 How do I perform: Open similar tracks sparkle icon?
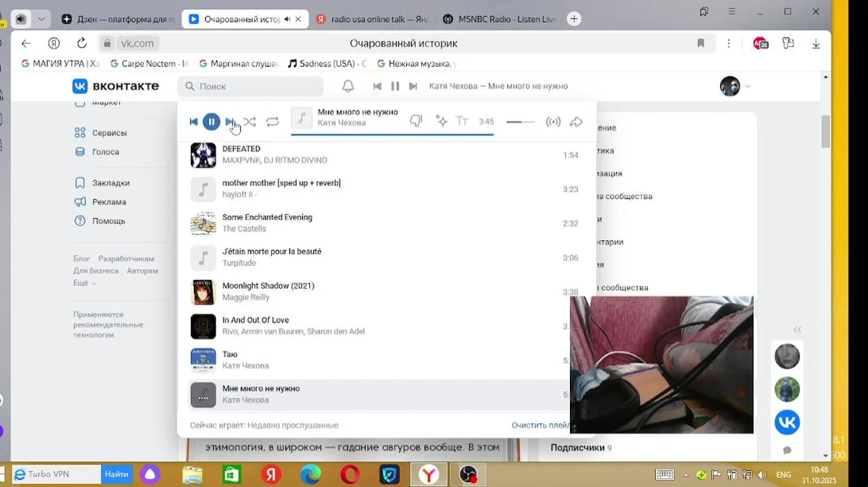pos(441,121)
